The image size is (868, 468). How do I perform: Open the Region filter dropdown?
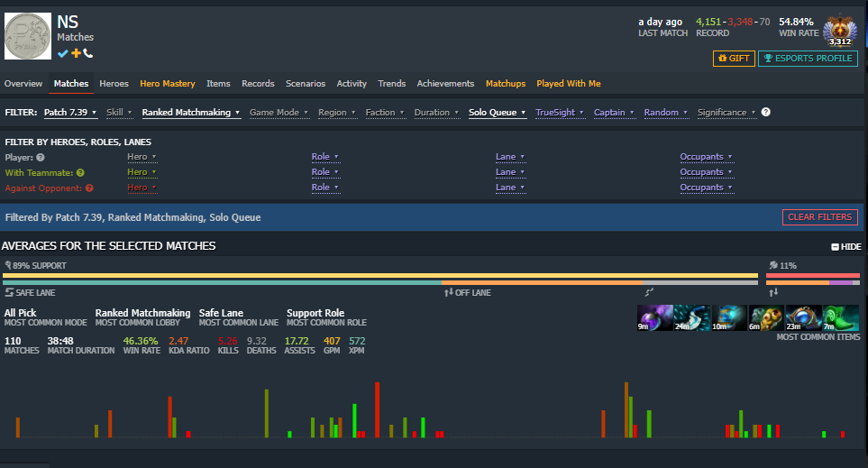click(x=336, y=113)
